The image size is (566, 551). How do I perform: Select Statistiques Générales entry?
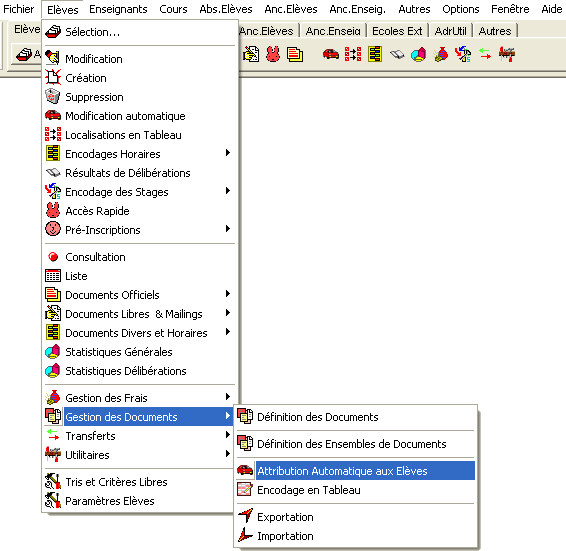point(139,352)
